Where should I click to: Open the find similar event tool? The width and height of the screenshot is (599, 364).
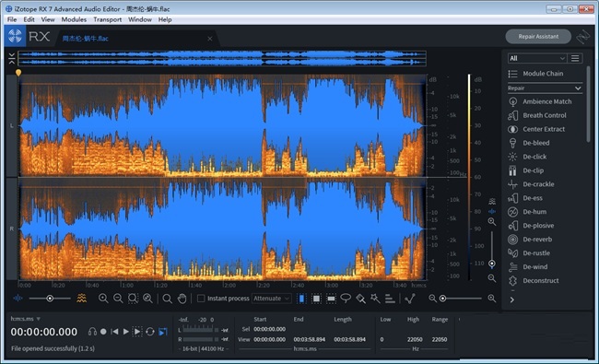pos(410,299)
